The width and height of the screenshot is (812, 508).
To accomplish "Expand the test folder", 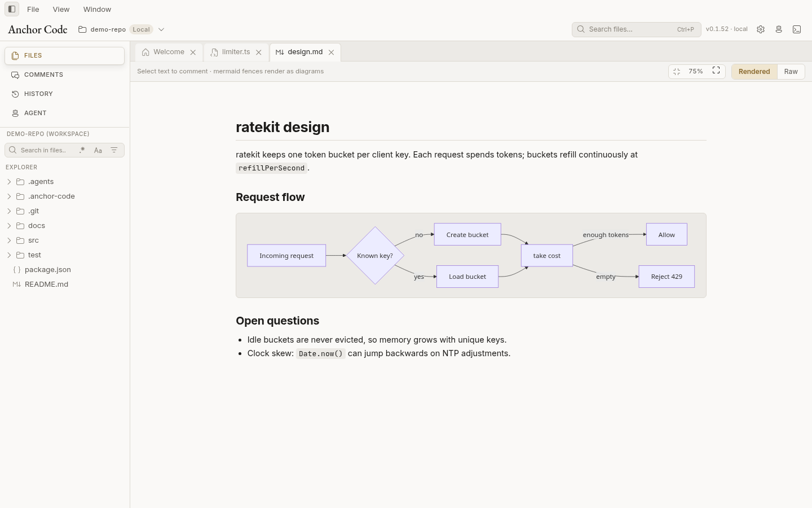I will tap(9, 255).
